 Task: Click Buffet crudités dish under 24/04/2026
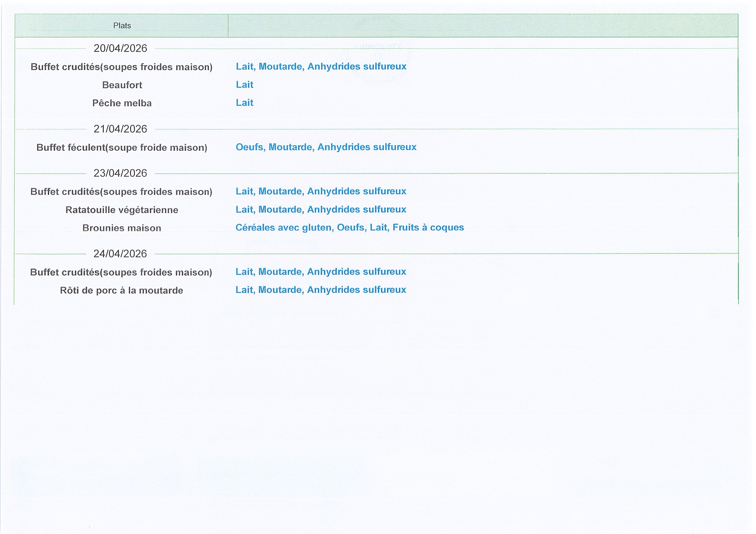point(121,273)
